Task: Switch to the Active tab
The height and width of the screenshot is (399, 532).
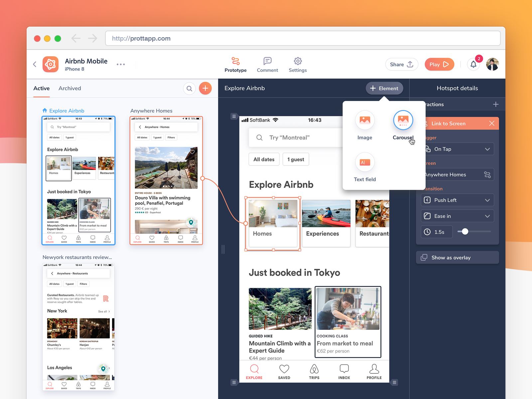Action: 41,88
